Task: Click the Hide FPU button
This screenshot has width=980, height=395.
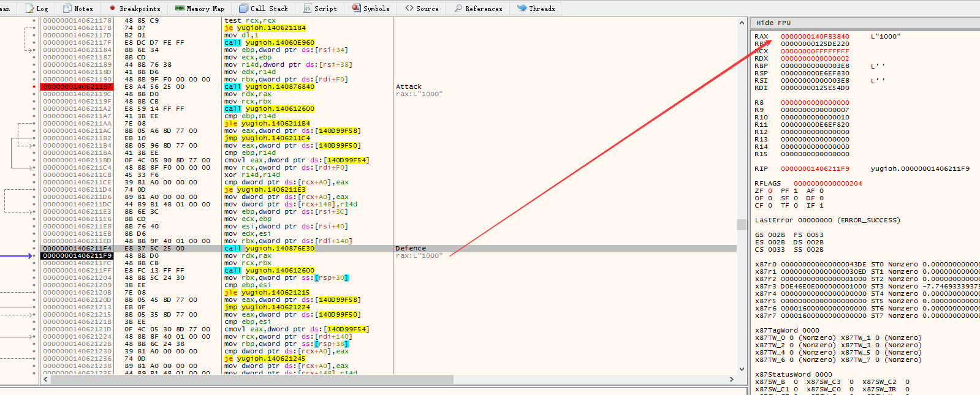Action: point(773,23)
